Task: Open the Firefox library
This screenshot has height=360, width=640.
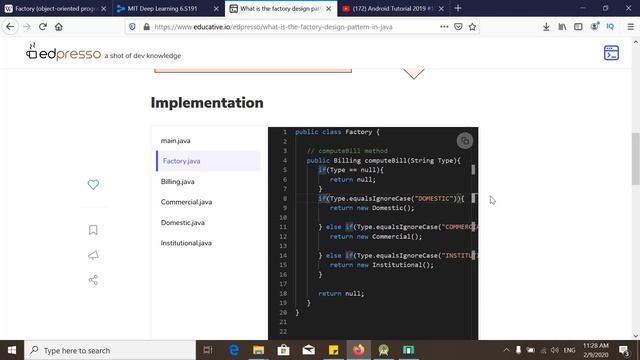Action: pos(562,27)
